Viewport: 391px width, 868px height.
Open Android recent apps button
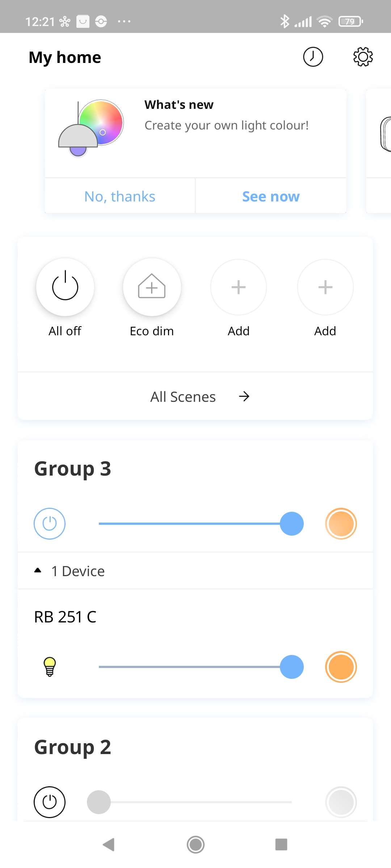pos(281,844)
